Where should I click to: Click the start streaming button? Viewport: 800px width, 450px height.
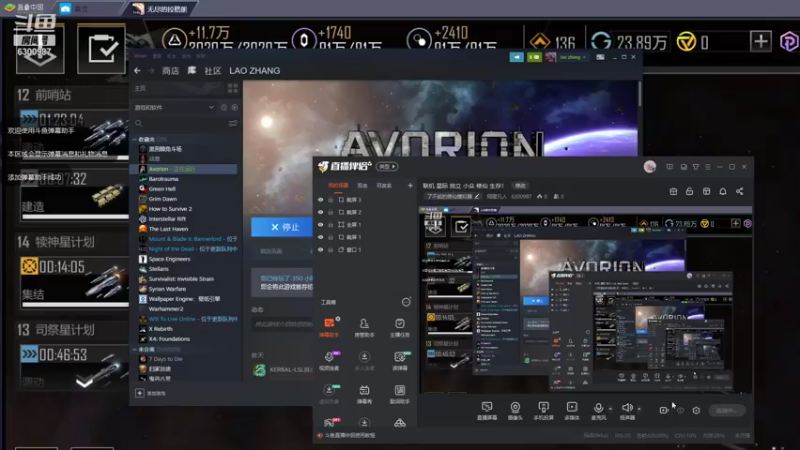click(727, 410)
